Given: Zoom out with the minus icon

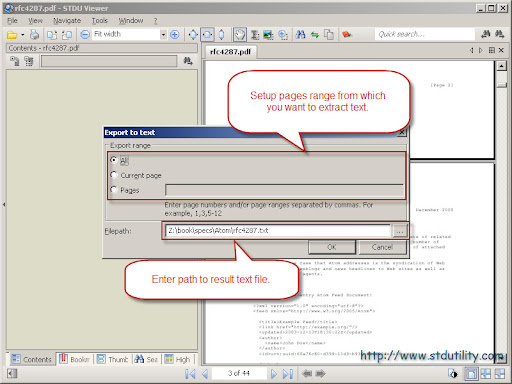Looking at the screenshot, I should pyautogui.click(x=85, y=34).
